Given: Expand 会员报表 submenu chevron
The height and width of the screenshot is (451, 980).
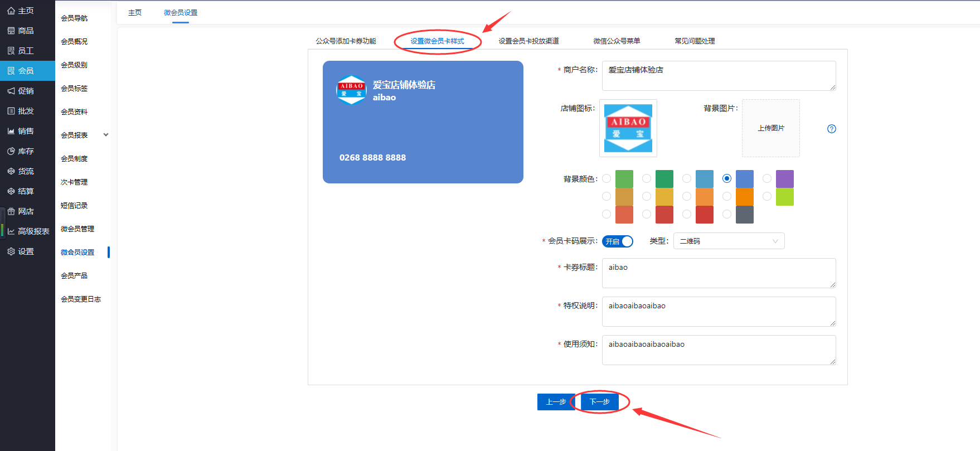Looking at the screenshot, I should click(x=106, y=135).
